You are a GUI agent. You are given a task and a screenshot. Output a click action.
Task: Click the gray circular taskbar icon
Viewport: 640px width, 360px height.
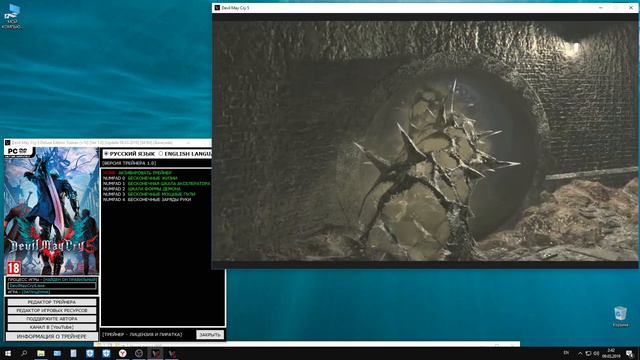tap(139, 353)
